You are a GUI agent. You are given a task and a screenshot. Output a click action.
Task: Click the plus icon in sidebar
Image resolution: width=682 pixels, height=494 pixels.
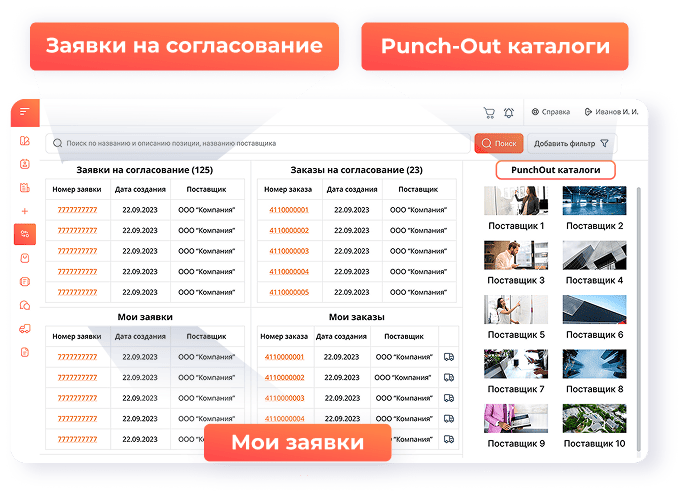[25, 211]
